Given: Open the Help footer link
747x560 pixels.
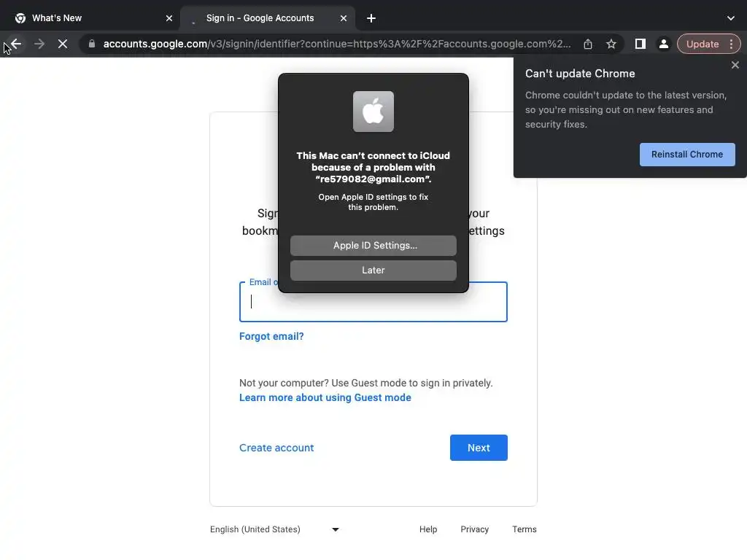Looking at the screenshot, I should (x=427, y=529).
